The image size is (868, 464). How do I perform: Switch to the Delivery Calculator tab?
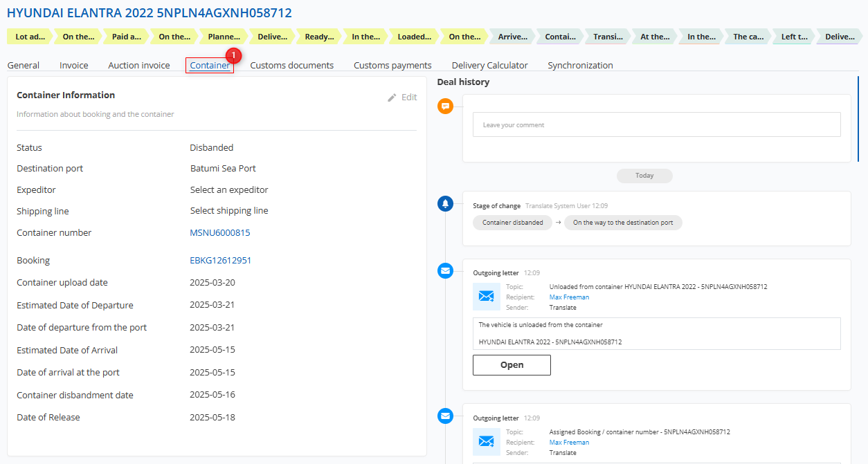490,65
